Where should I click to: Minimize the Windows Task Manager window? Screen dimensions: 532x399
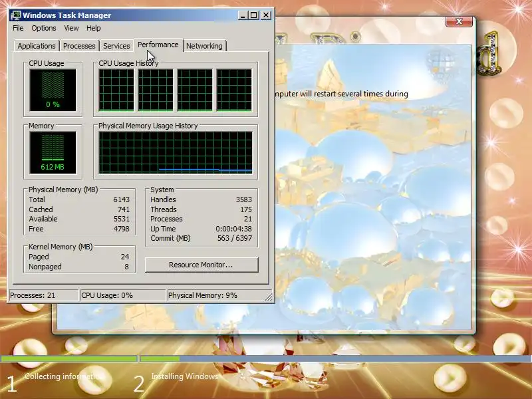[243, 15]
